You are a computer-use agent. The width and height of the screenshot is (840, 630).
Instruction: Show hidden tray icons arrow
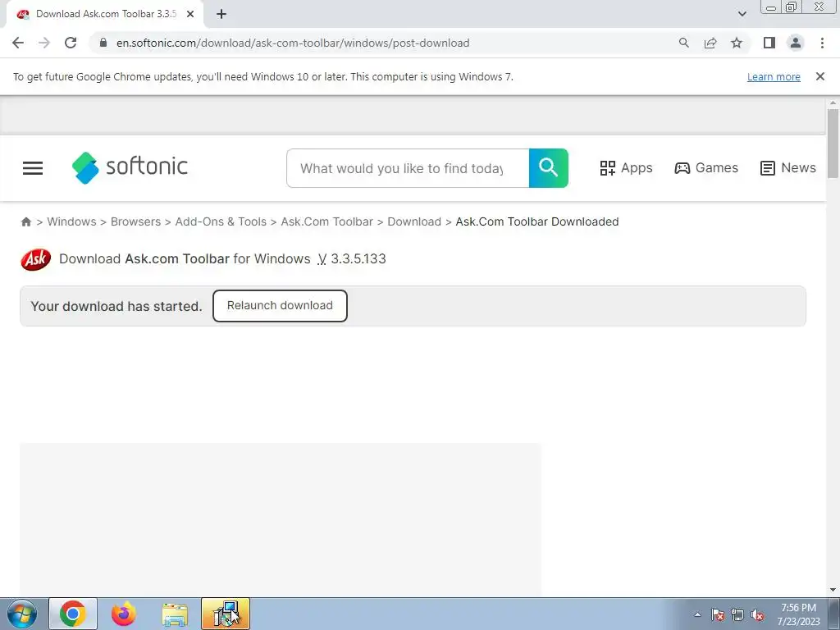[x=697, y=614]
